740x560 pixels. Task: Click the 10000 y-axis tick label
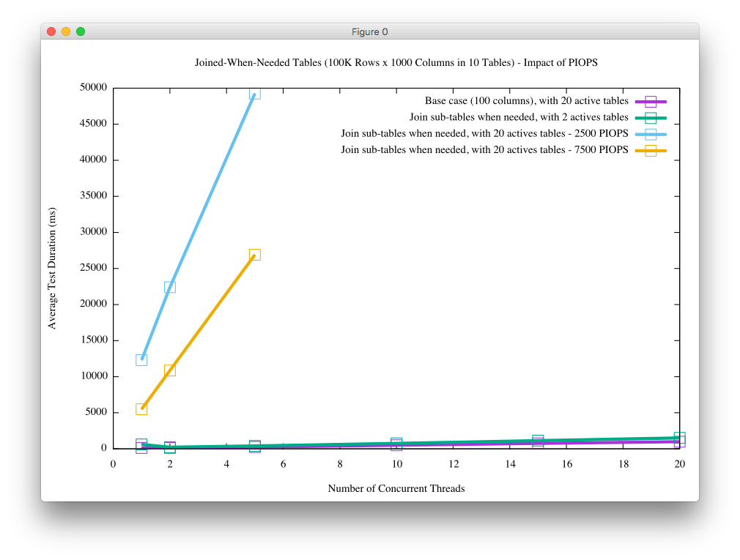click(94, 376)
